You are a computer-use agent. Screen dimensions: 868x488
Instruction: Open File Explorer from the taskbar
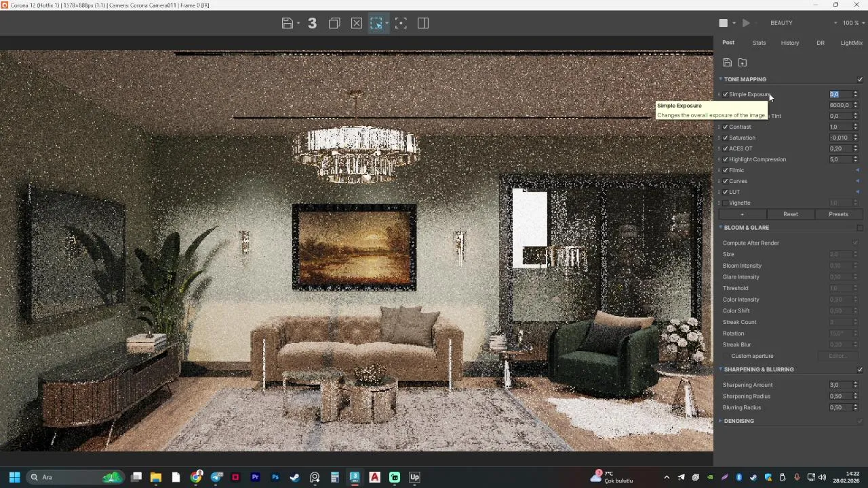[x=156, y=477]
